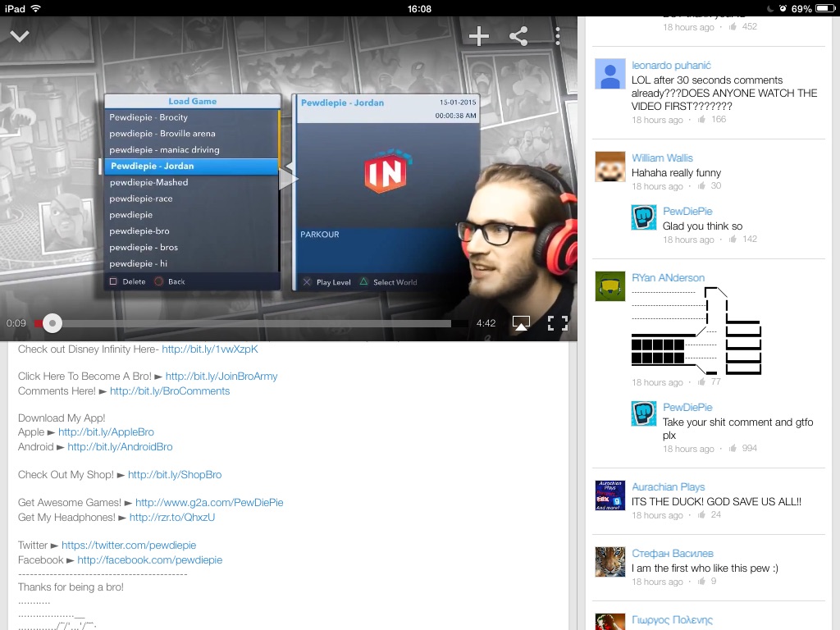
Task: Open the share icon on the video
Action: [x=518, y=36]
